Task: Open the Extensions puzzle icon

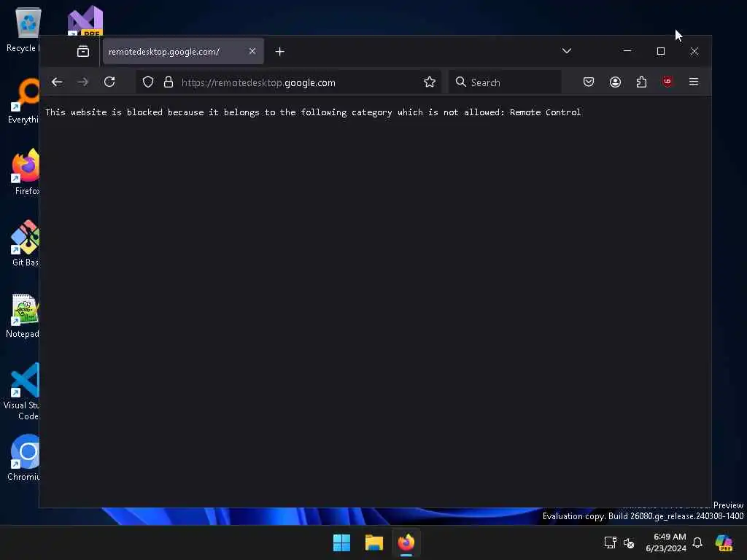Action: tap(641, 82)
